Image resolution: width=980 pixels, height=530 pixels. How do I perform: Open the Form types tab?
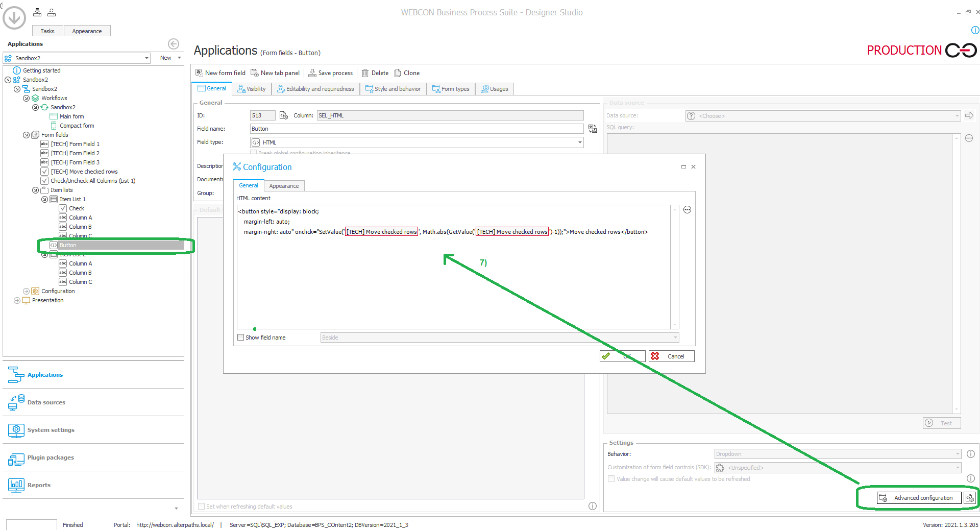451,89
